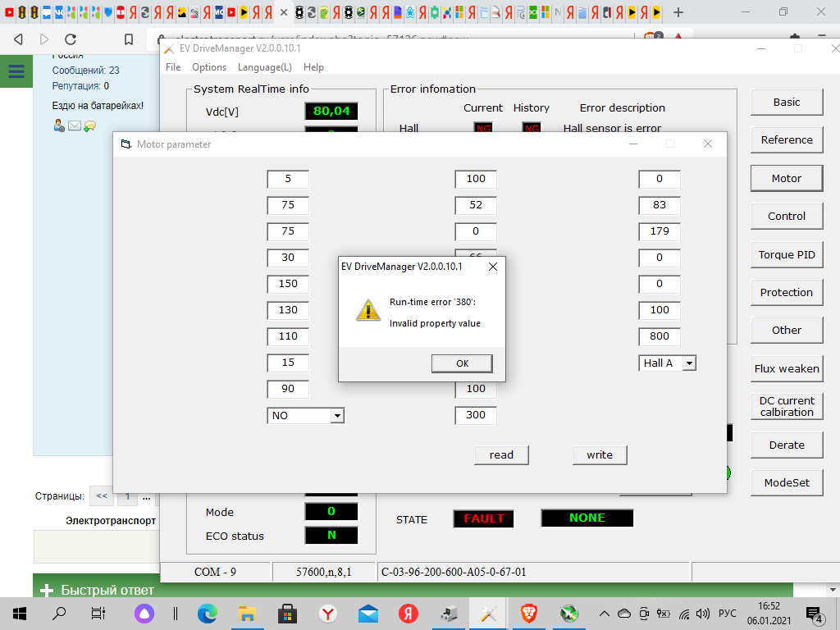Click the Windows Start button

(x=20, y=613)
